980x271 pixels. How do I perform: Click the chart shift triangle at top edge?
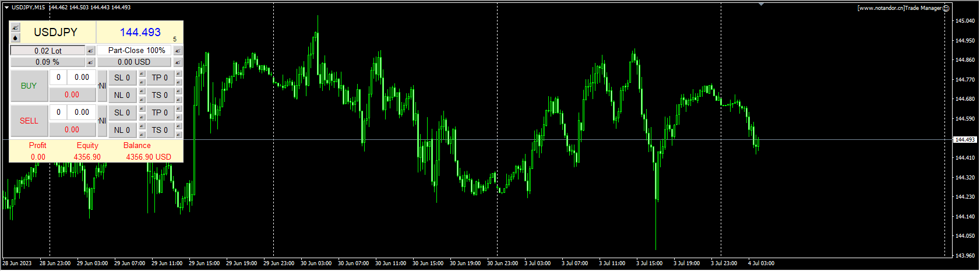click(x=761, y=4)
